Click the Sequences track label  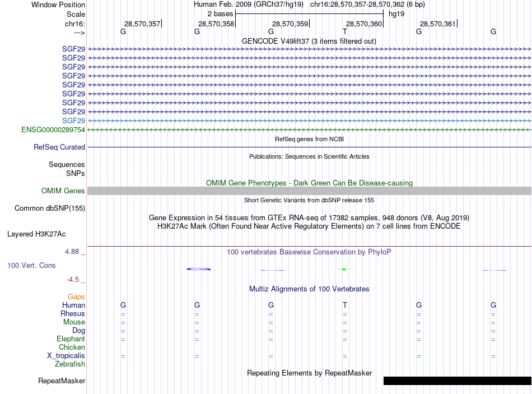pos(67,164)
